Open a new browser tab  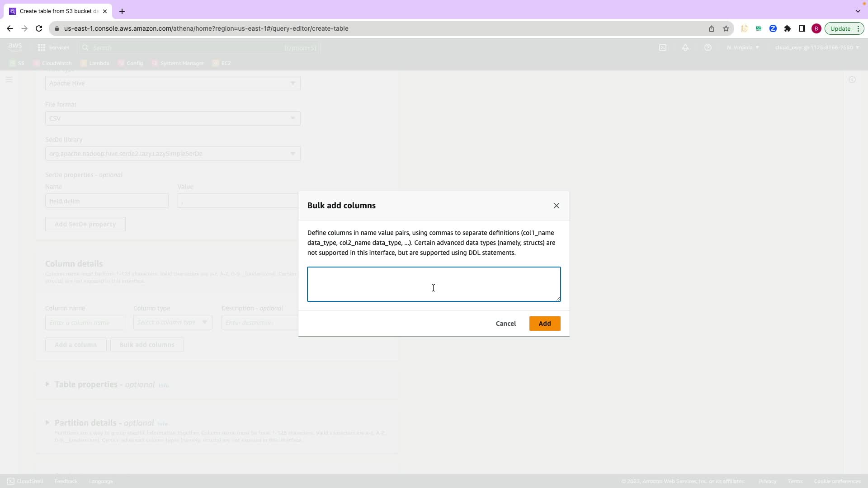(122, 11)
